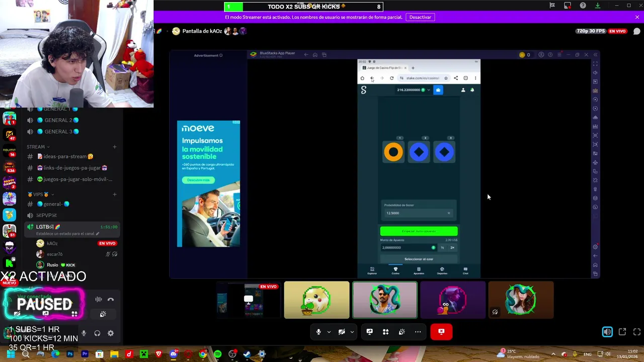Click the bet amount input field
The height and width of the screenshot is (362, 644).
click(408, 247)
